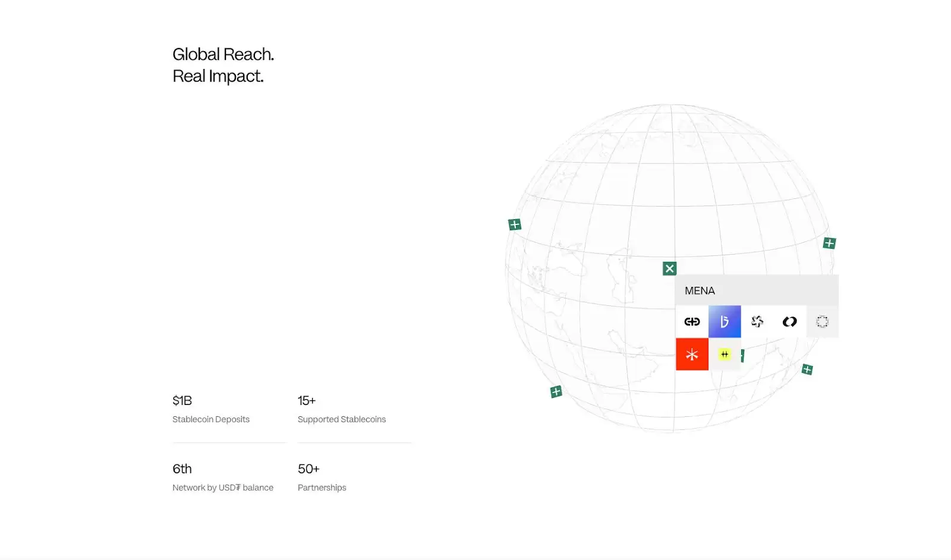This screenshot has width=951, height=560.
Task: Expand the plus marker on globe's far left
Action: click(515, 224)
